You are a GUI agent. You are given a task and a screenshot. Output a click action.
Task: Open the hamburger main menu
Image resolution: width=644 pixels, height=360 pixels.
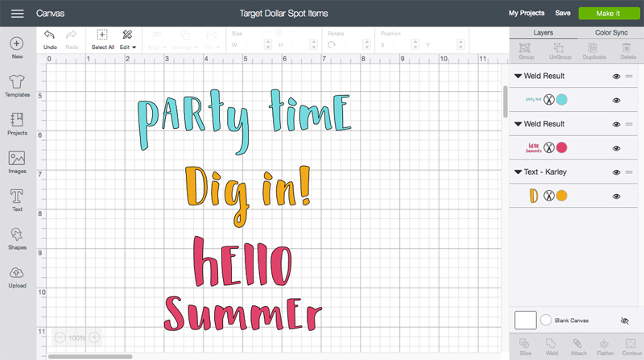pos(17,14)
